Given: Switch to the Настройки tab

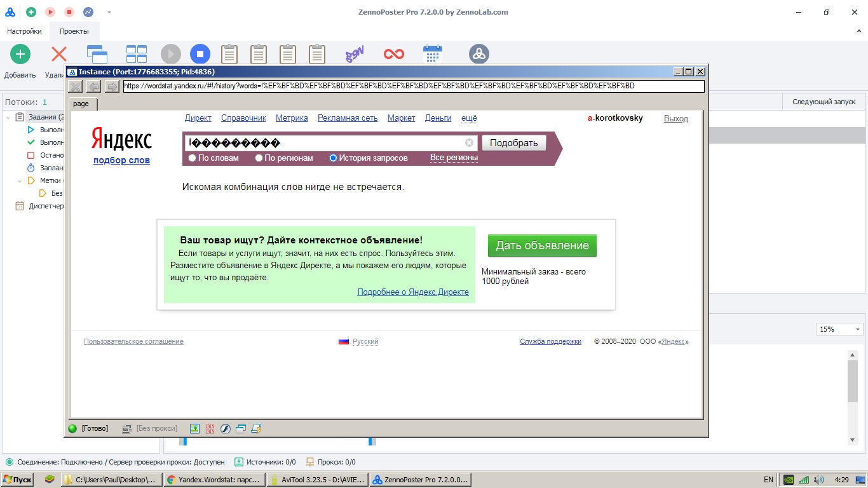Looking at the screenshot, I should pyautogui.click(x=24, y=31).
